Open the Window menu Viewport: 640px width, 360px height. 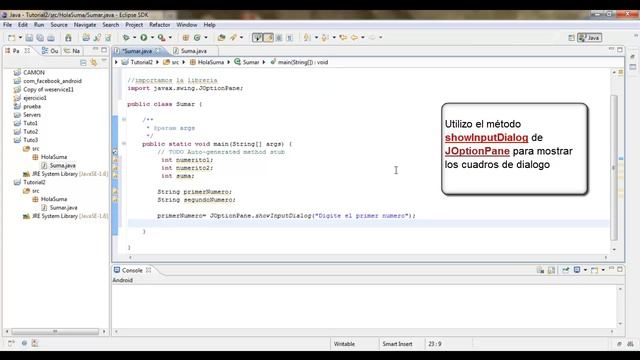coord(187,25)
